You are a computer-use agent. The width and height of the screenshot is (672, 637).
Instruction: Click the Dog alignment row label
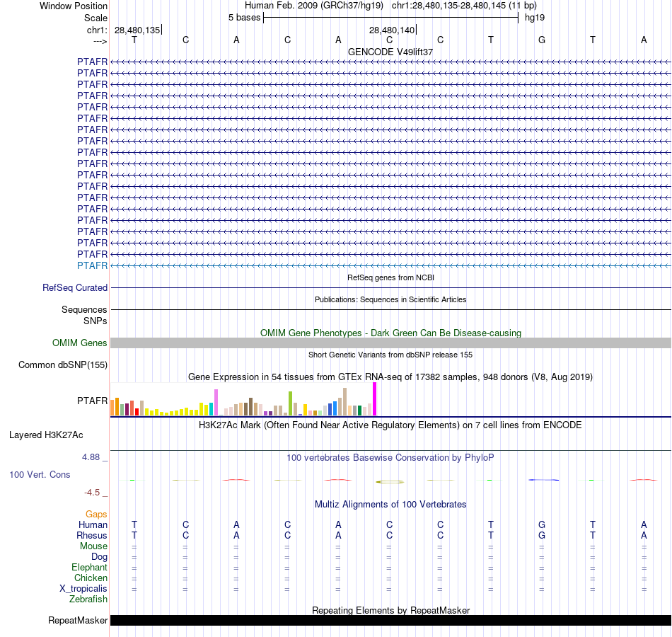pyautogui.click(x=99, y=557)
